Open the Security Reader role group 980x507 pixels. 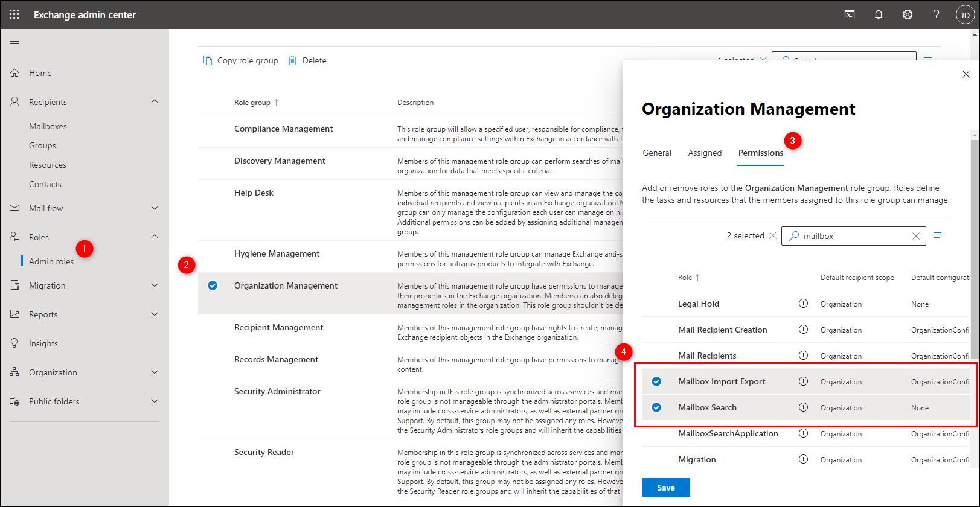pyautogui.click(x=264, y=452)
